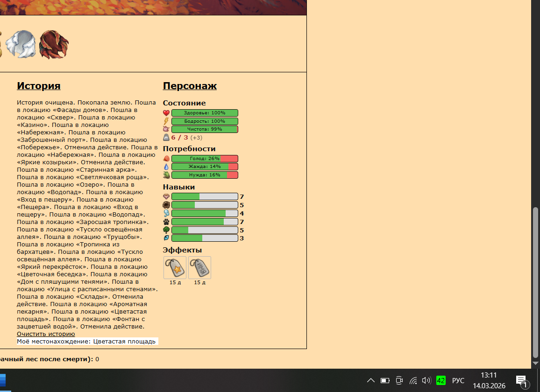
Task: Click the skill bar beside the bubbles icon
Action: (205, 213)
